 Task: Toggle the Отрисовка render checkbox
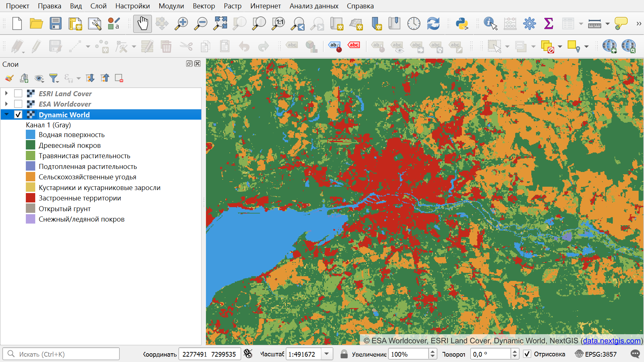(x=527, y=354)
